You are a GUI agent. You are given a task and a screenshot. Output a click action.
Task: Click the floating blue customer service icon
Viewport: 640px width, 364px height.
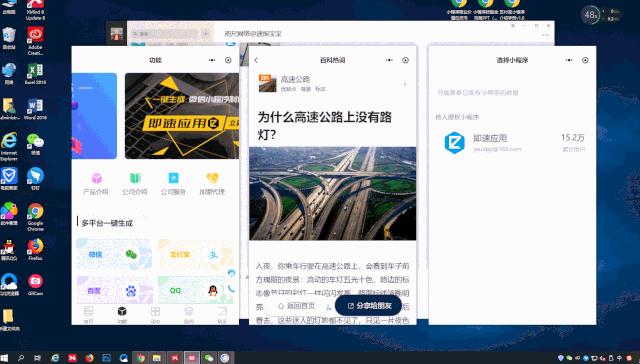pos(231,273)
